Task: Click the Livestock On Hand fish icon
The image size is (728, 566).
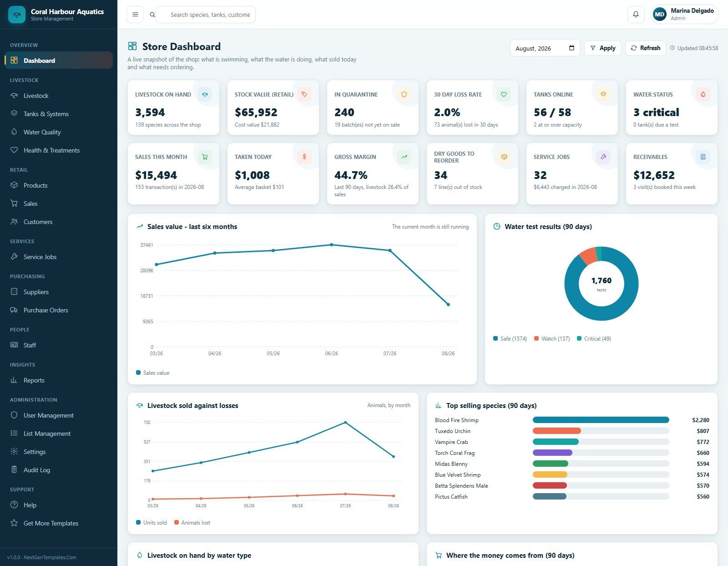Action: (x=205, y=94)
